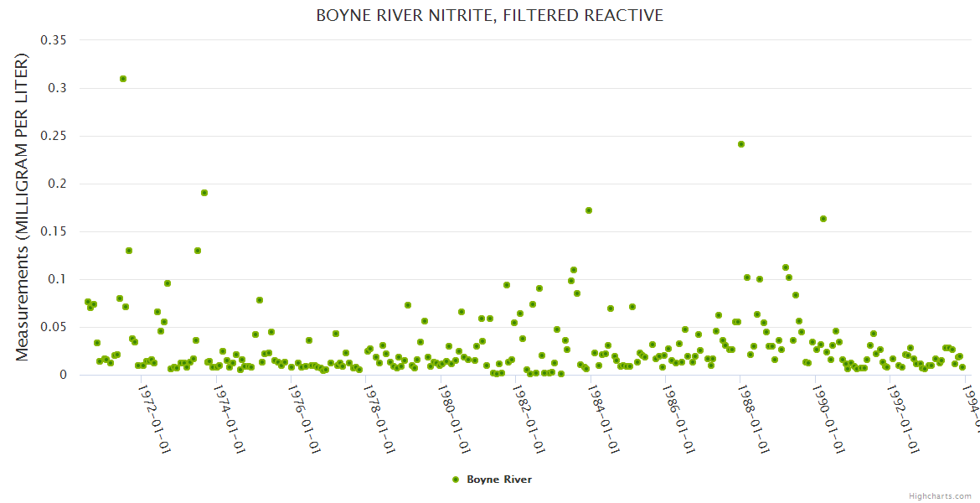Select the 1987 peak point near 0.24
The image size is (980, 503).
(741, 144)
